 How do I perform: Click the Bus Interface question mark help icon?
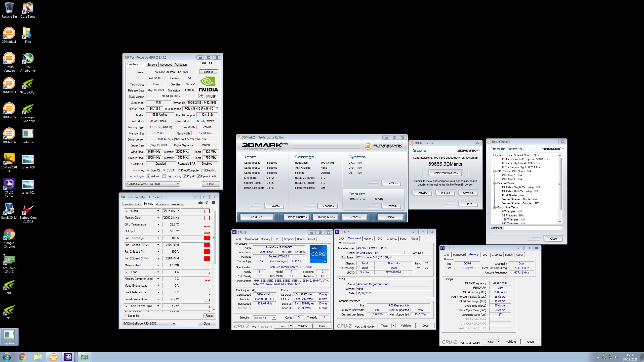point(217,109)
